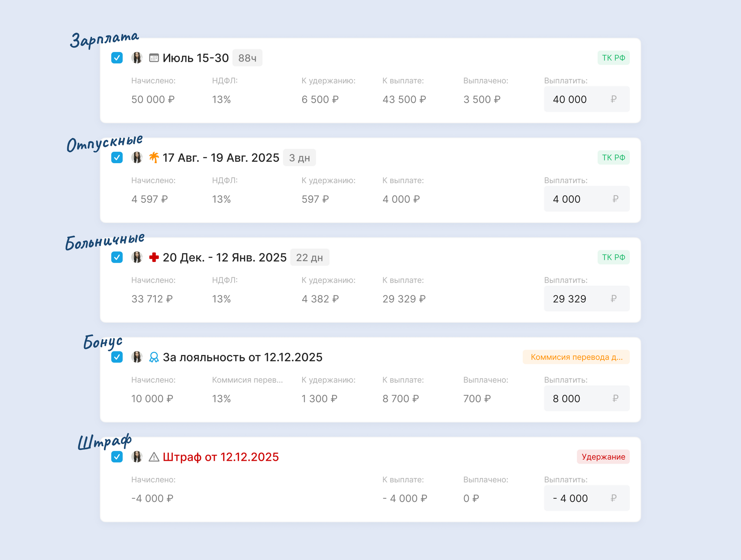
Task: Edit the payout field with 29 329
Action: [578, 299]
